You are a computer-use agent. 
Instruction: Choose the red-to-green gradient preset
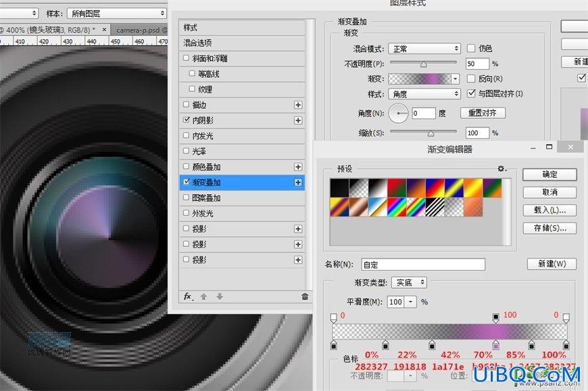tap(397, 188)
